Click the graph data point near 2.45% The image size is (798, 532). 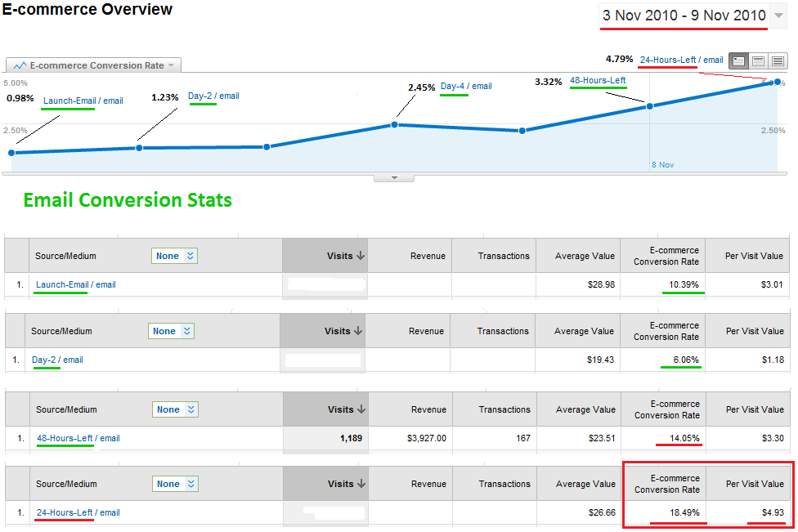(394, 124)
